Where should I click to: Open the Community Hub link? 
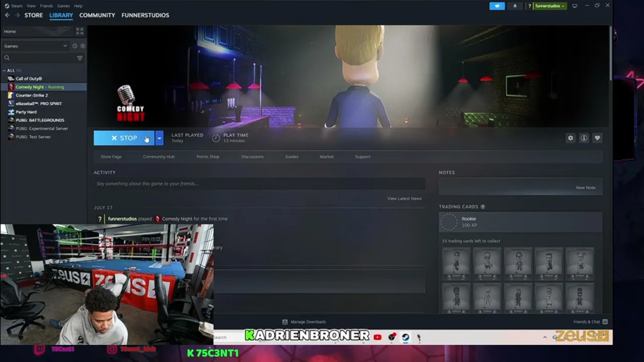coord(158,156)
